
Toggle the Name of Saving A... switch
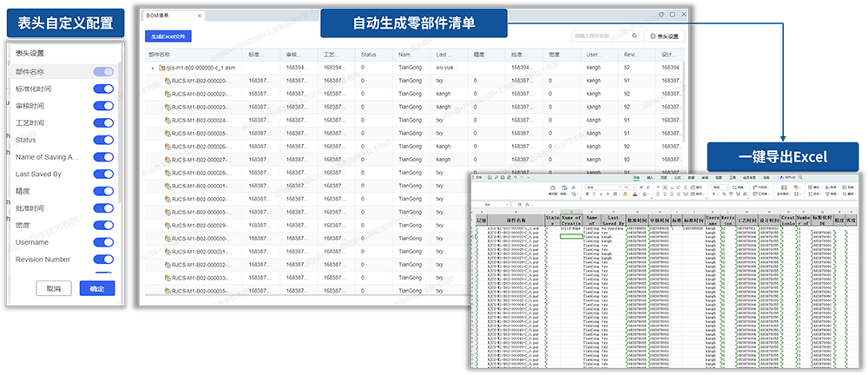103,157
